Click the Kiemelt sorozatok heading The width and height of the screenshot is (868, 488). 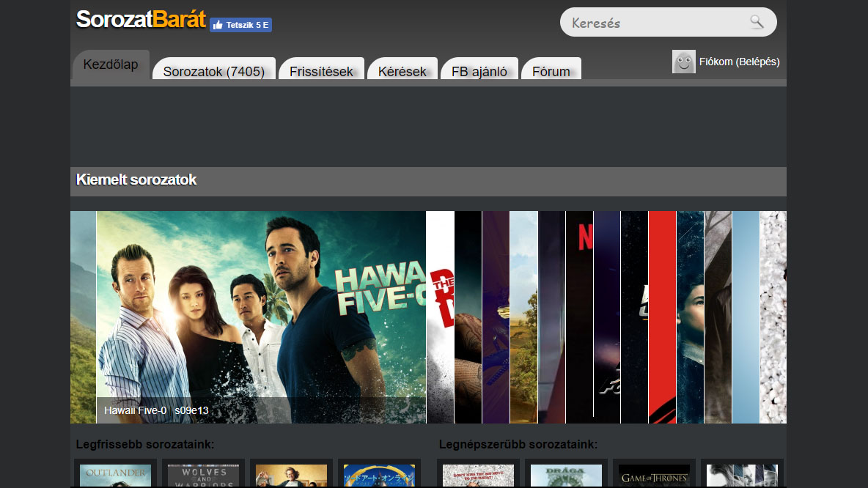pos(136,180)
